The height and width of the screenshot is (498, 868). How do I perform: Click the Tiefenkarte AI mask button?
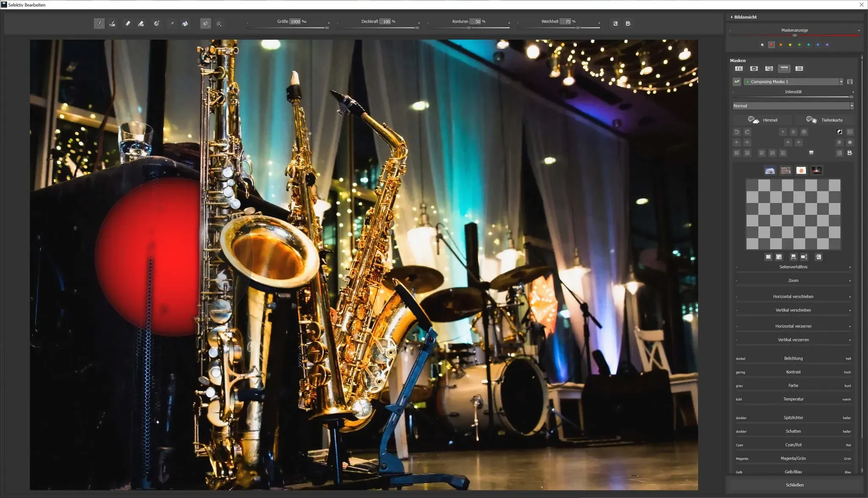824,120
